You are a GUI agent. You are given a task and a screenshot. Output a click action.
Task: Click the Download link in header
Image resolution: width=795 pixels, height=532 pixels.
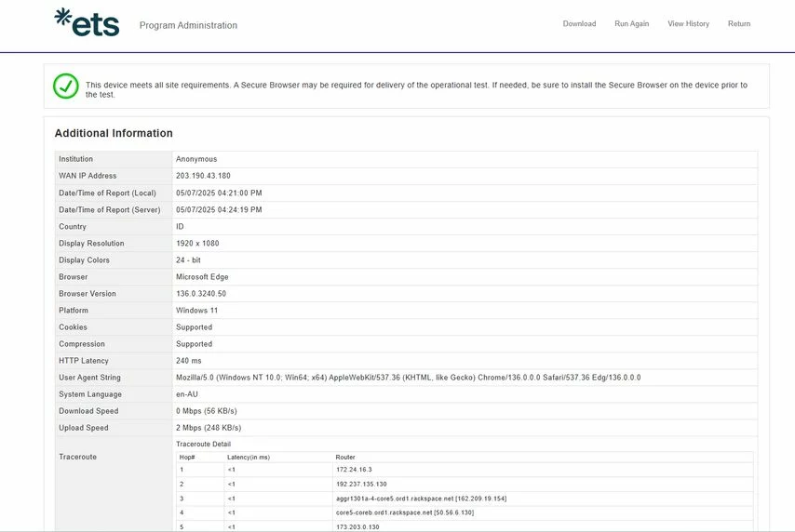(x=579, y=24)
